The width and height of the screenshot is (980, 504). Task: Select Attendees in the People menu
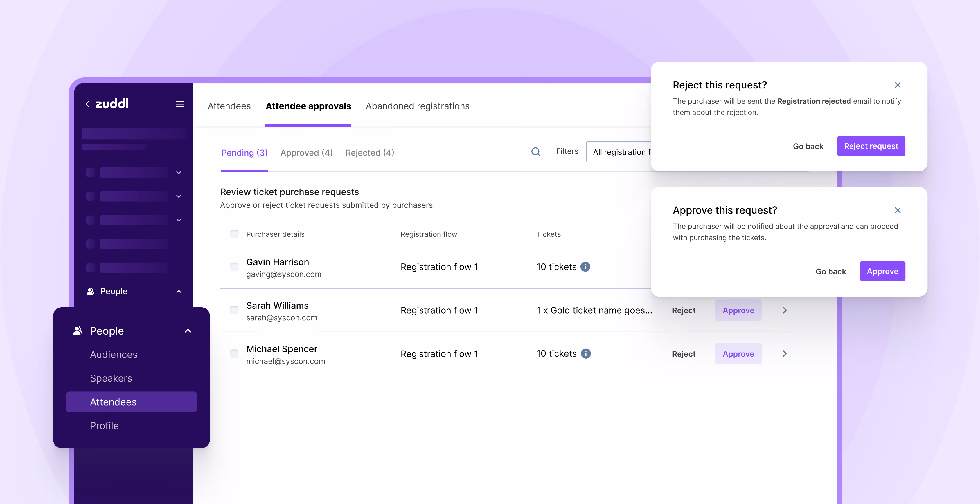(131, 402)
